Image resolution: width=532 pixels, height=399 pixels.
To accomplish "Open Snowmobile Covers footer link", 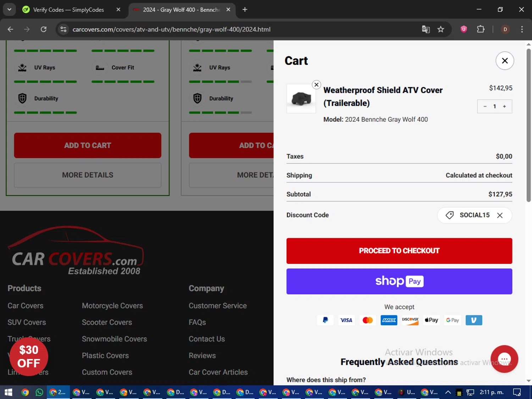I will coord(114,339).
